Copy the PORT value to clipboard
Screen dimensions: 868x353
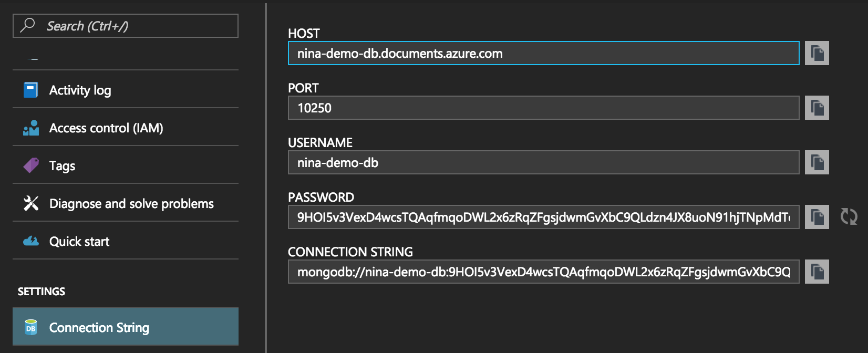817,108
